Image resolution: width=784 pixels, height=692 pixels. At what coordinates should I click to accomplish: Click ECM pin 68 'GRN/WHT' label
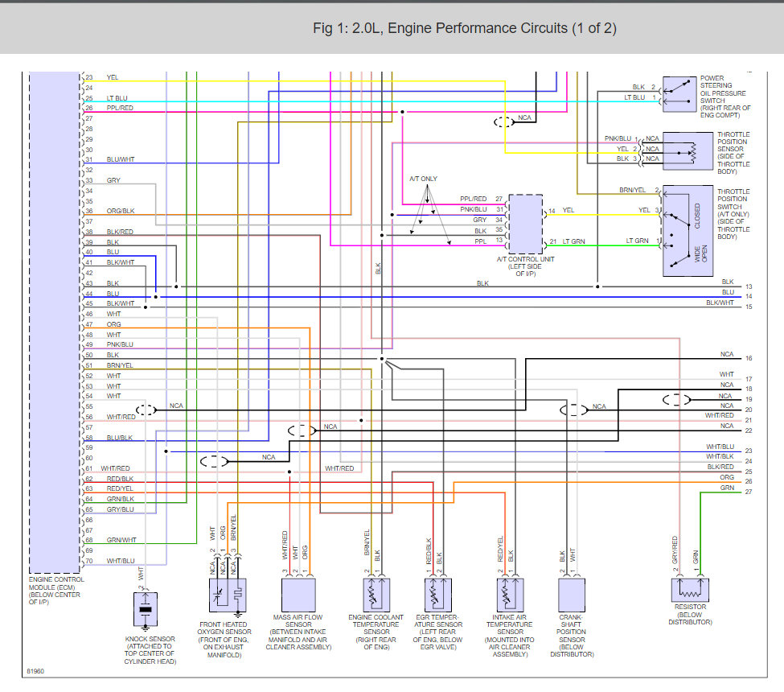tap(121, 540)
